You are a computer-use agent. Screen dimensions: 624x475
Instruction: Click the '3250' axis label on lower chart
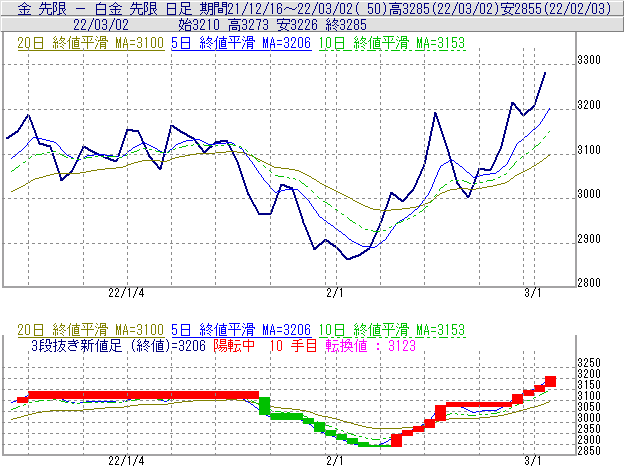point(589,363)
